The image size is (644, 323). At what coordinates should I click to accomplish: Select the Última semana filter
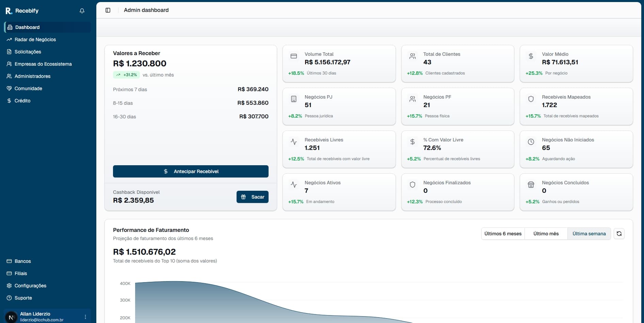click(x=589, y=234)
